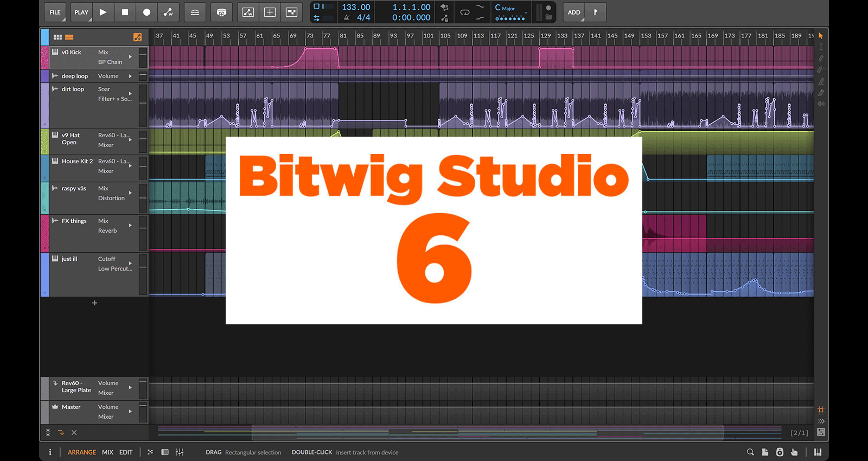
Task: Switch to arranger bars view icon
Action: (69, 37)
